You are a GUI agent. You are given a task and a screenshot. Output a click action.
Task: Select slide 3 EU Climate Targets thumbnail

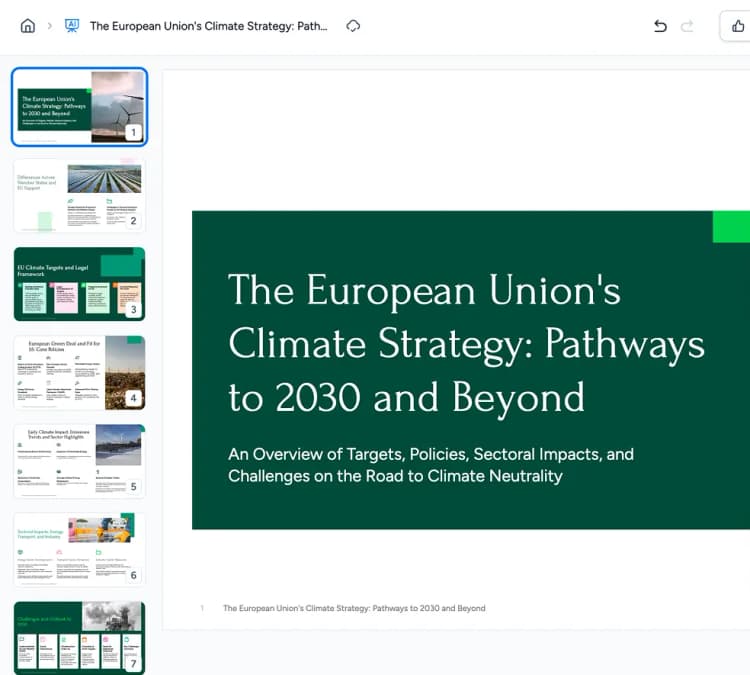79,284
